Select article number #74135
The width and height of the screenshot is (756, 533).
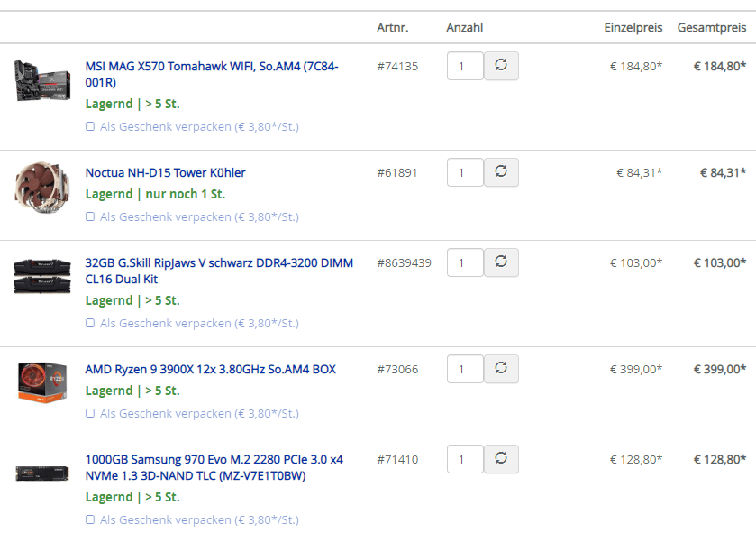pyautogui.click(x=397, y=66)
